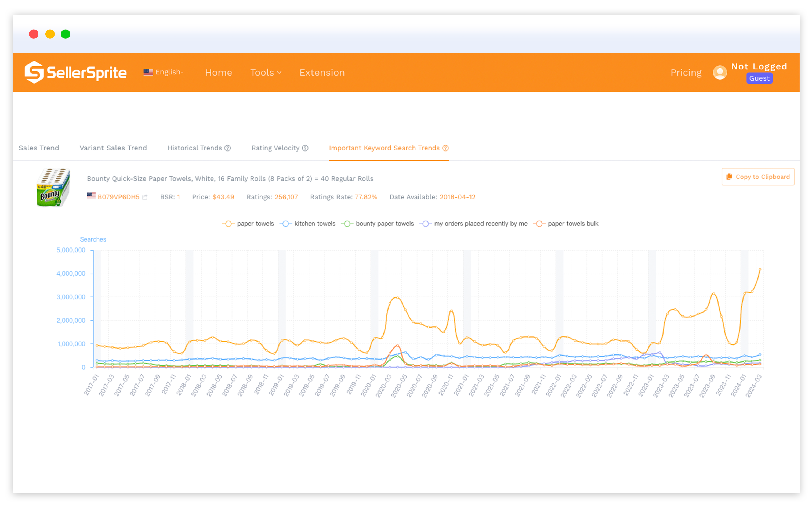Click the green maximize window button
Screen dimensions: 812x506
coord(66,34)
